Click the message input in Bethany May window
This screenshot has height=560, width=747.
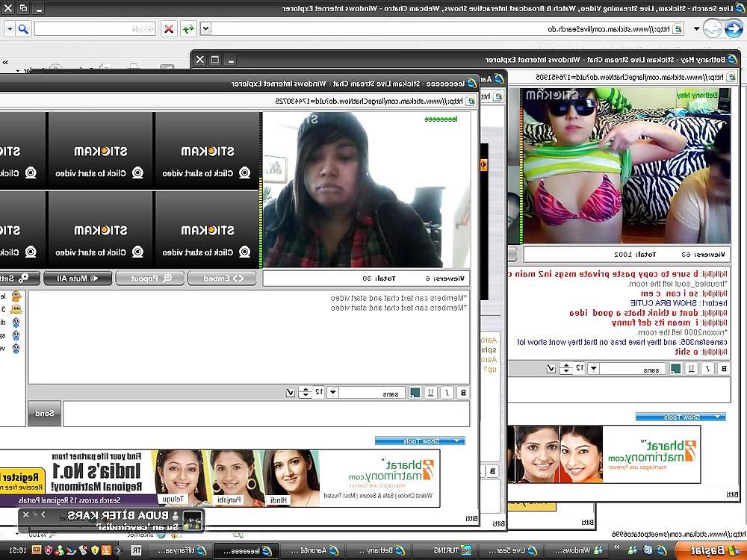[x=619, y=390]
